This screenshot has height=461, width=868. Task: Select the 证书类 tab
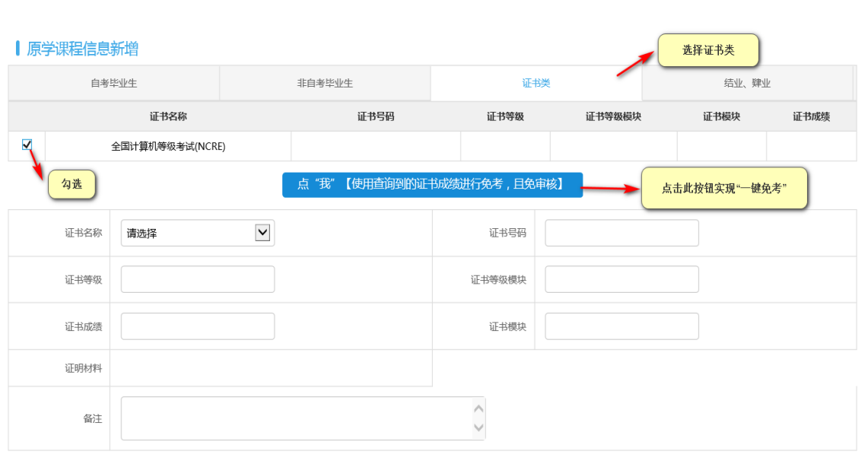pos(536,83)
